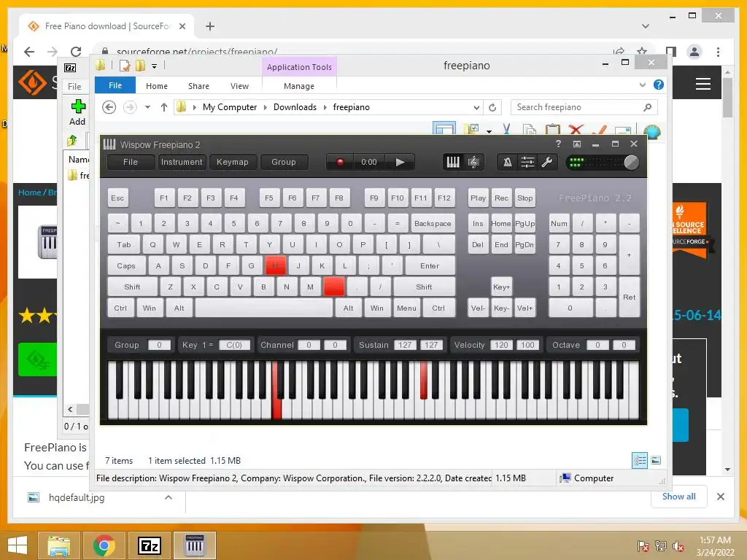Click the Add button in 7-Zip window
The height and width of the screenshot is (560, 747).
[77, 112]
